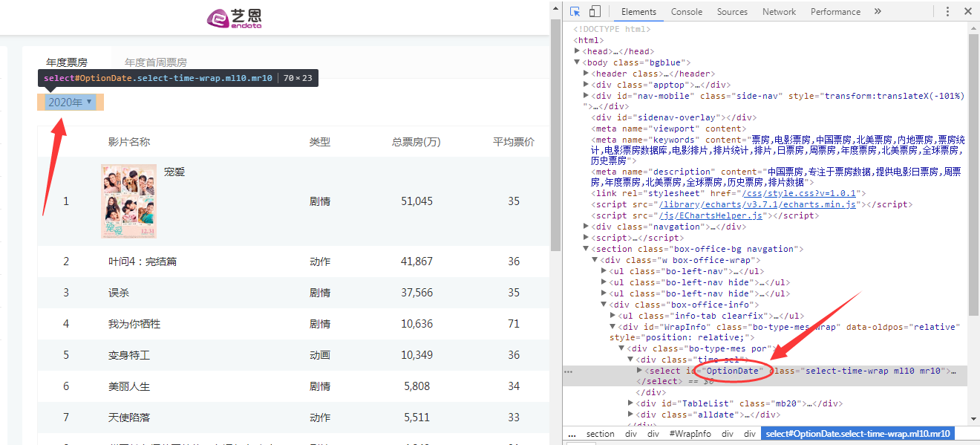Expand the TableList div node
Viewport: 980px width, 445px height.
631,403
